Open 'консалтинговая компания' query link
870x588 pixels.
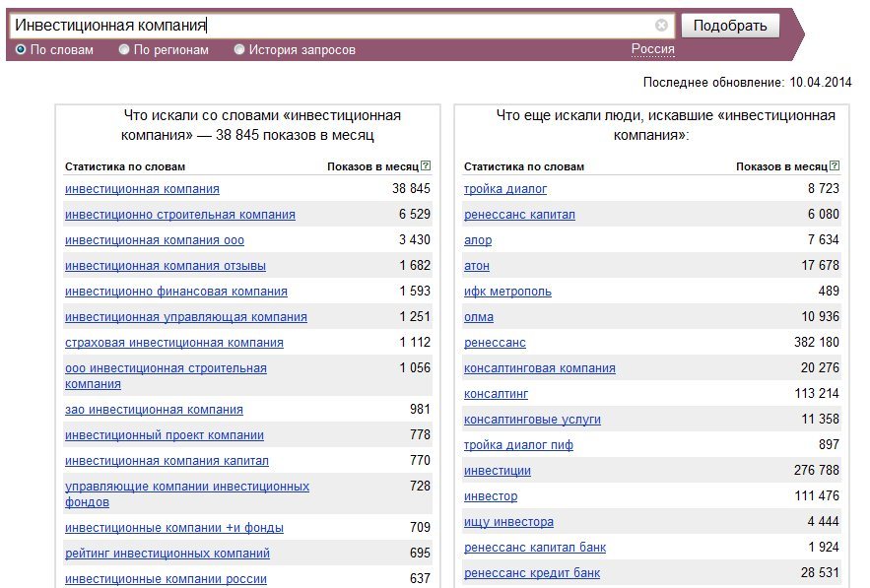pos(539,368)
